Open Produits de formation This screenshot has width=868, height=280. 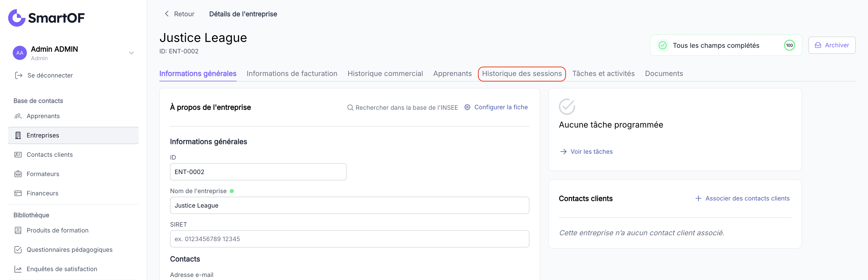pyautogui.click(x=58, y=230)
